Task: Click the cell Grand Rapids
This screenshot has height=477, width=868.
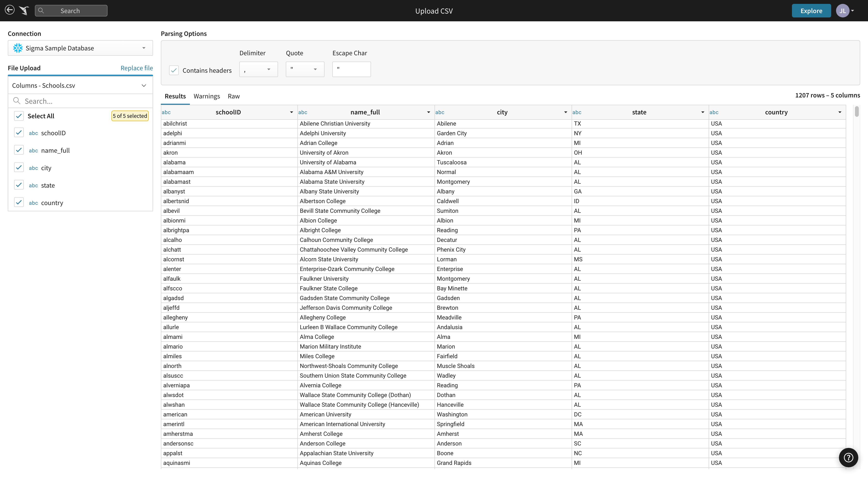Action: coord(503,463)
